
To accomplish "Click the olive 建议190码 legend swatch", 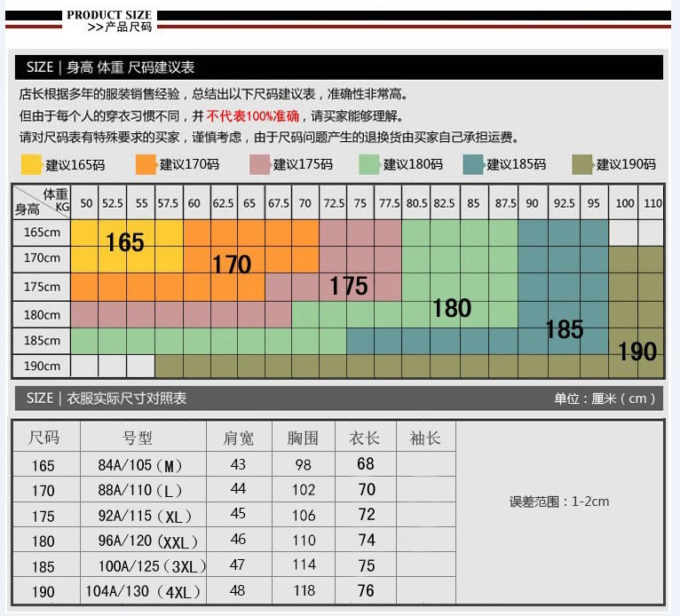I will 582,164.
